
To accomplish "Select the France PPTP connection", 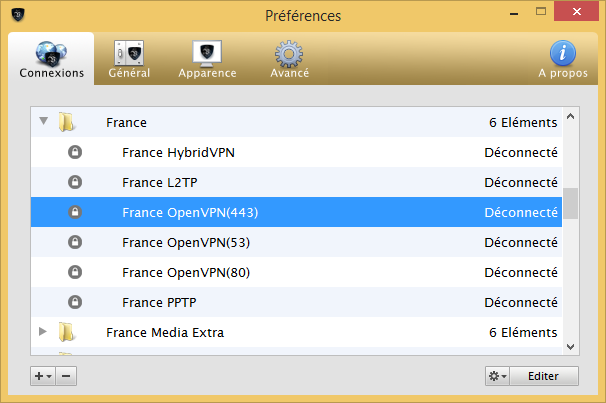I will (296, 302).
